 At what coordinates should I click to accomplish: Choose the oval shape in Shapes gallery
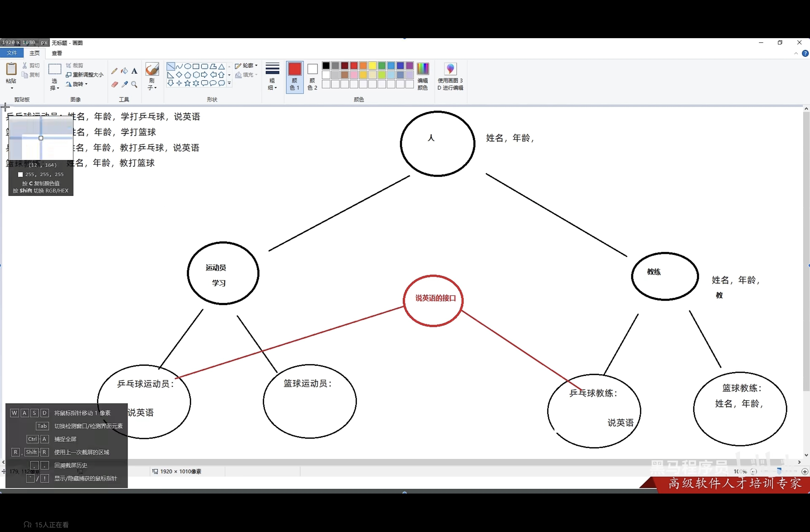(187, 66)
